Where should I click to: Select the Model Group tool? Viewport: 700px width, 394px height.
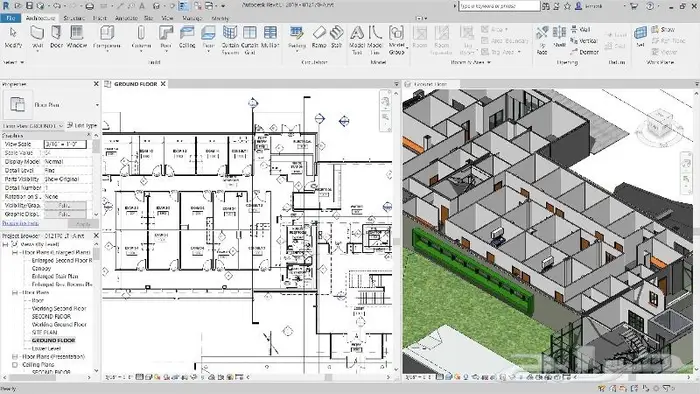point(396,39)
